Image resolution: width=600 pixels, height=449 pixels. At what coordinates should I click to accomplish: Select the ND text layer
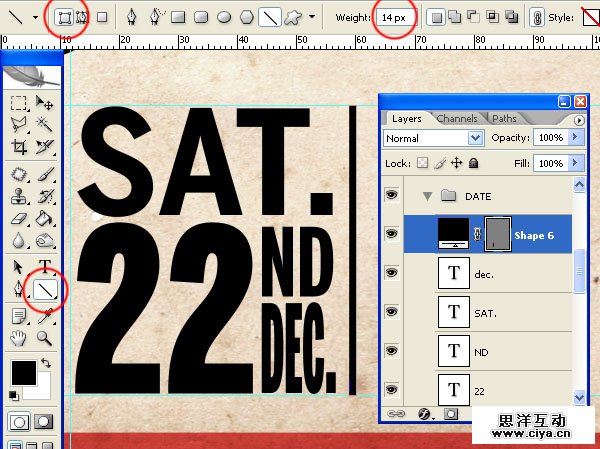[488, 351]
